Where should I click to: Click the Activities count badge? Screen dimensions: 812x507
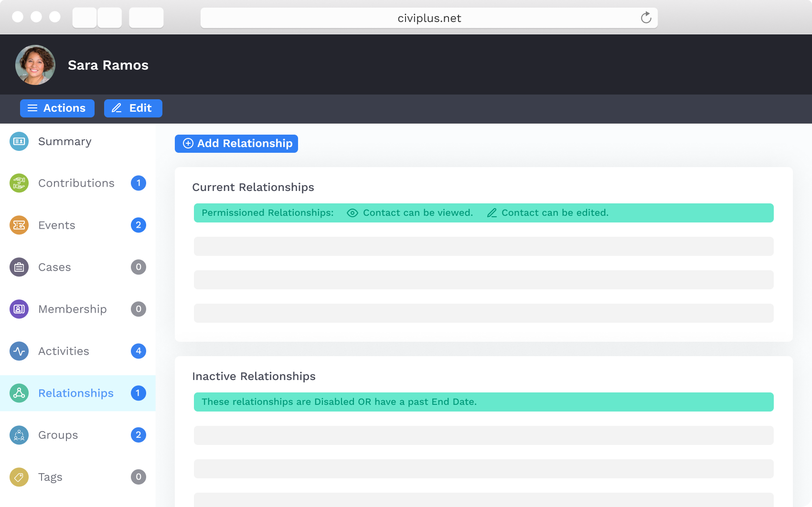138,351
